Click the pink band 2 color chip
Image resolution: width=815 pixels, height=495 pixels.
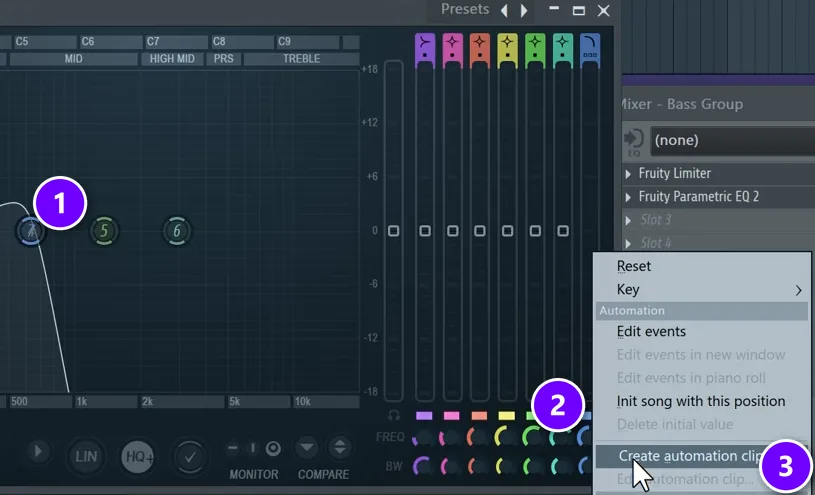452,415
